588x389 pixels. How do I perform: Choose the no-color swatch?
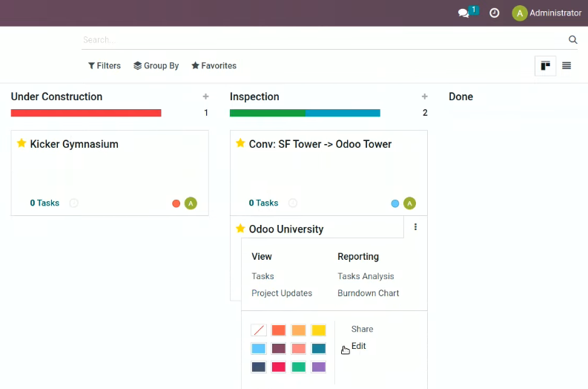[x=259, y=330]
